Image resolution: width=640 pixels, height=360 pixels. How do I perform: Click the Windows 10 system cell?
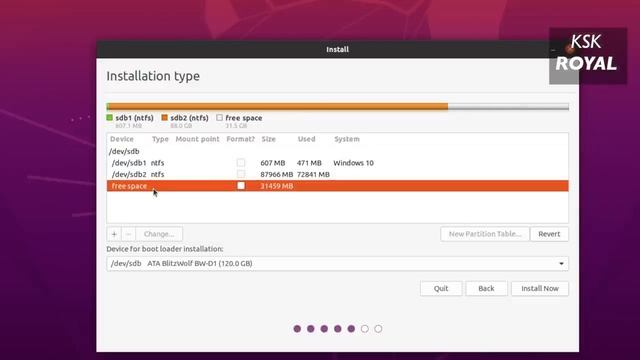pyautogui.click(x=353, y=163)
